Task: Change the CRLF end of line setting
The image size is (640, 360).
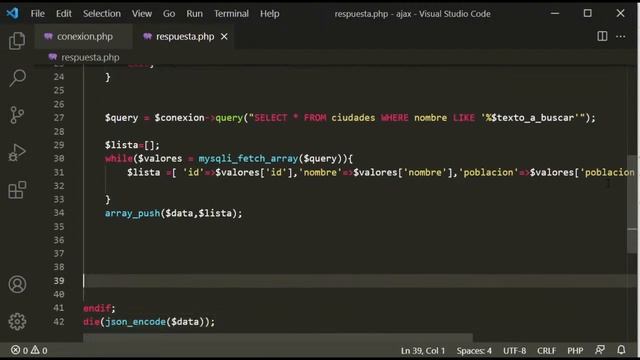Action: pos(546,351)
